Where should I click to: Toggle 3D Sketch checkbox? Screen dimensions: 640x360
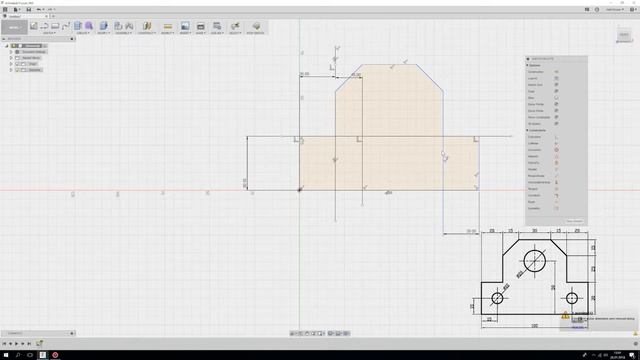click(556, 124)
